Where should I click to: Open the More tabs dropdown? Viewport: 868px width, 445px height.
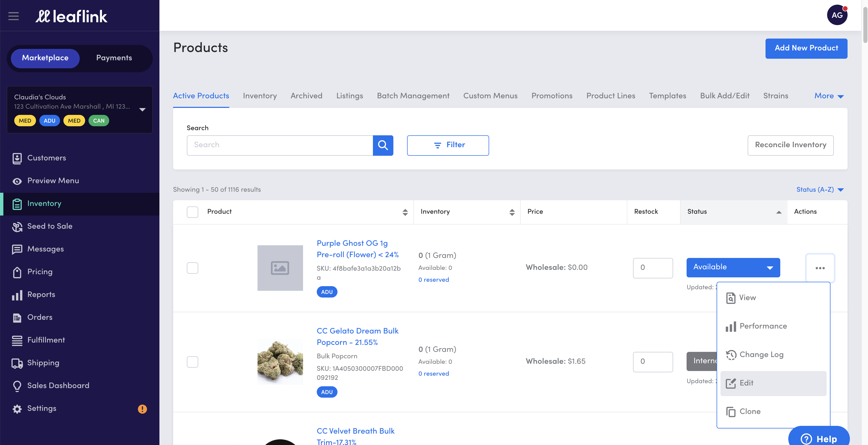pos(829,96)
